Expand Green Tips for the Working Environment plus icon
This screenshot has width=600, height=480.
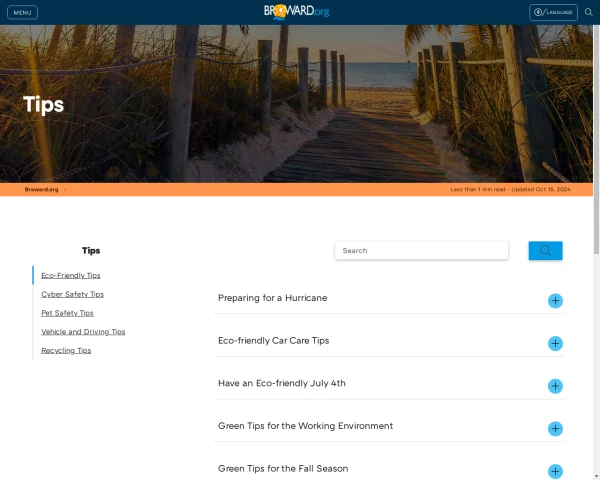[555, 428]
